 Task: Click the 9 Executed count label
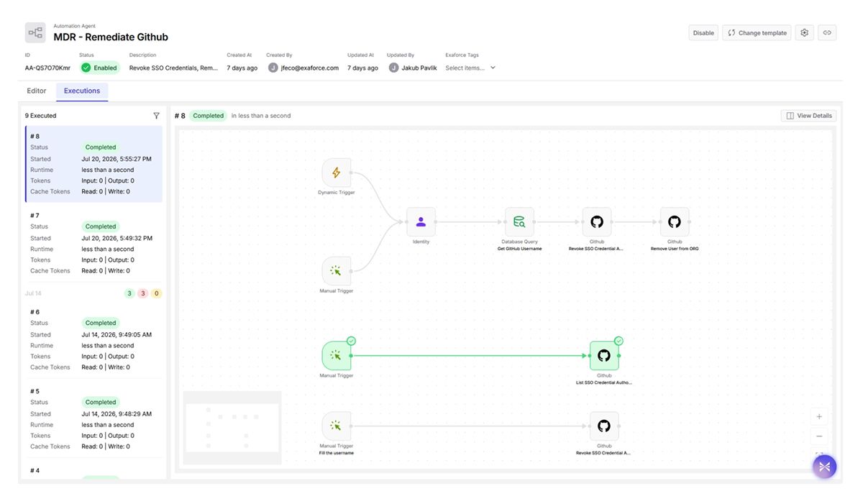click(40, 116)
